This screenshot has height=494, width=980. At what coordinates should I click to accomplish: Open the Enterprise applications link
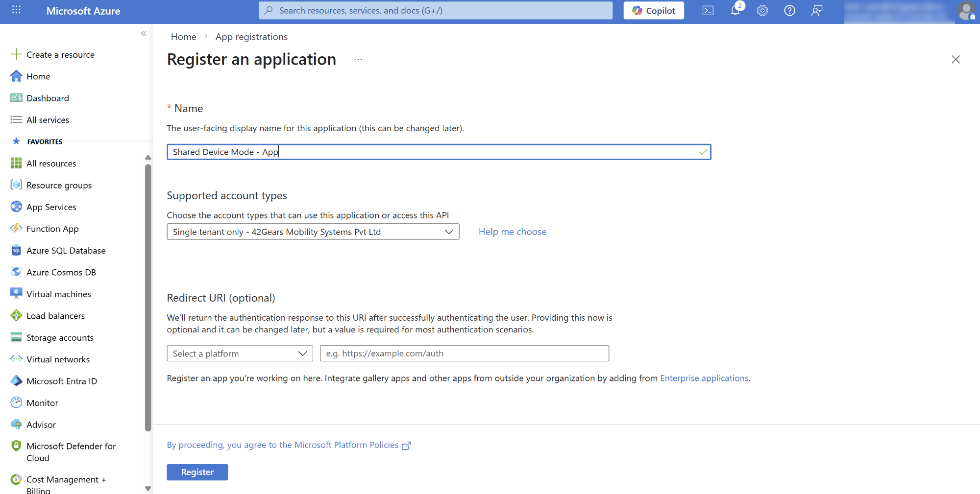click(x=704, y=378)
